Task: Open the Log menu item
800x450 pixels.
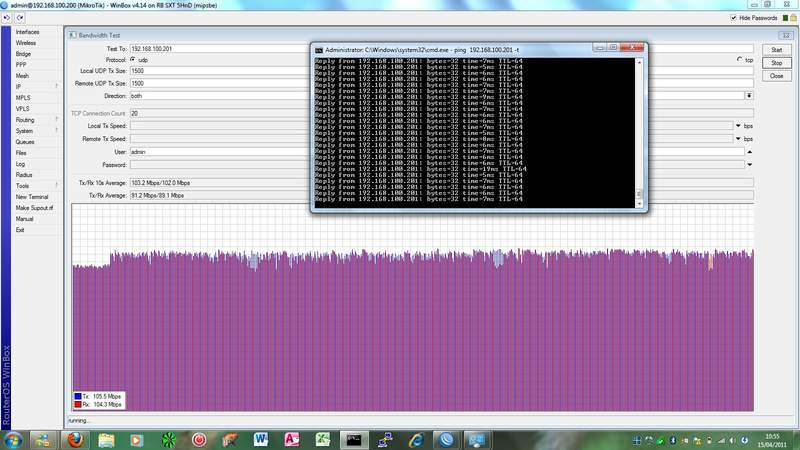Action: coord(20,164)
